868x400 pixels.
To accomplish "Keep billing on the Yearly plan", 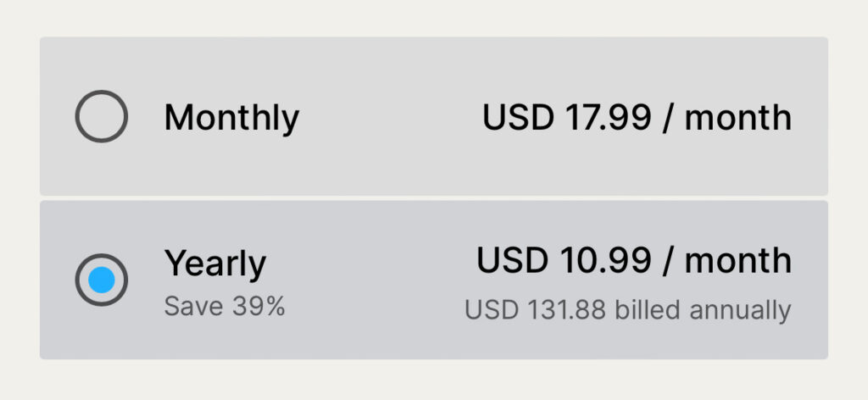I will (102, 280).
